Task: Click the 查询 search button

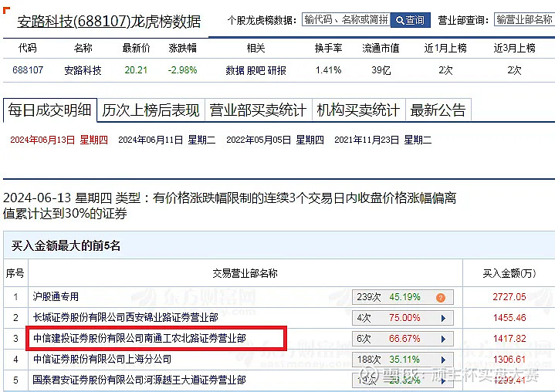Action: click(x=410, y=20)
